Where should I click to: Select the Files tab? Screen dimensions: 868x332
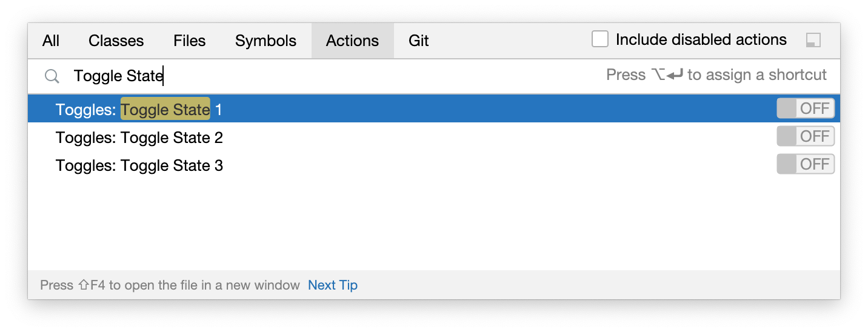coord(190,41)
